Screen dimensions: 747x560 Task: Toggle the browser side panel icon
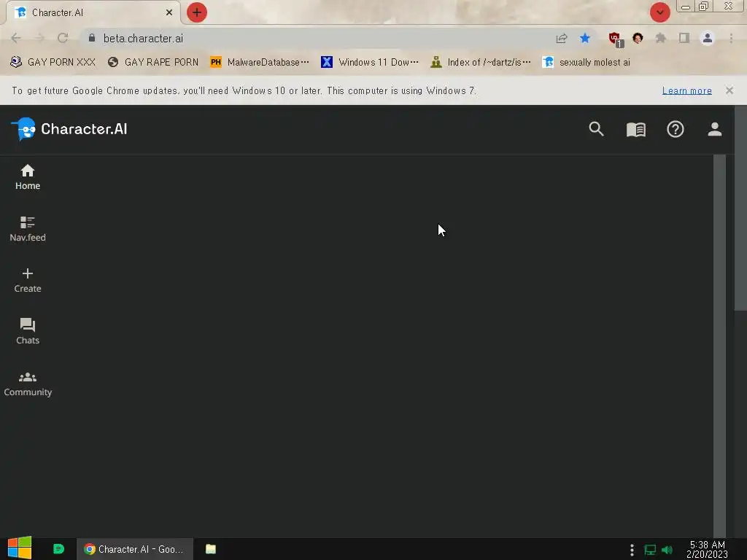[684, 38]
